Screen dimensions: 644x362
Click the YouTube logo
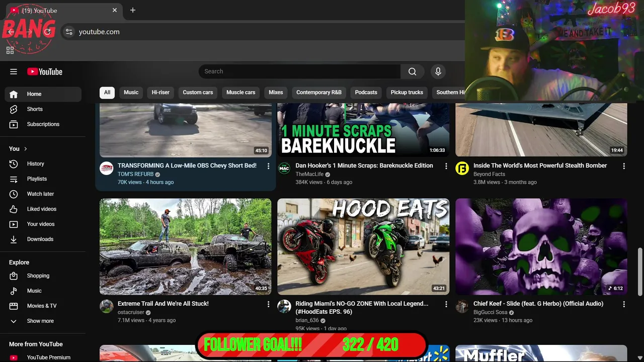pyautogui.click(x=45, y=72)
